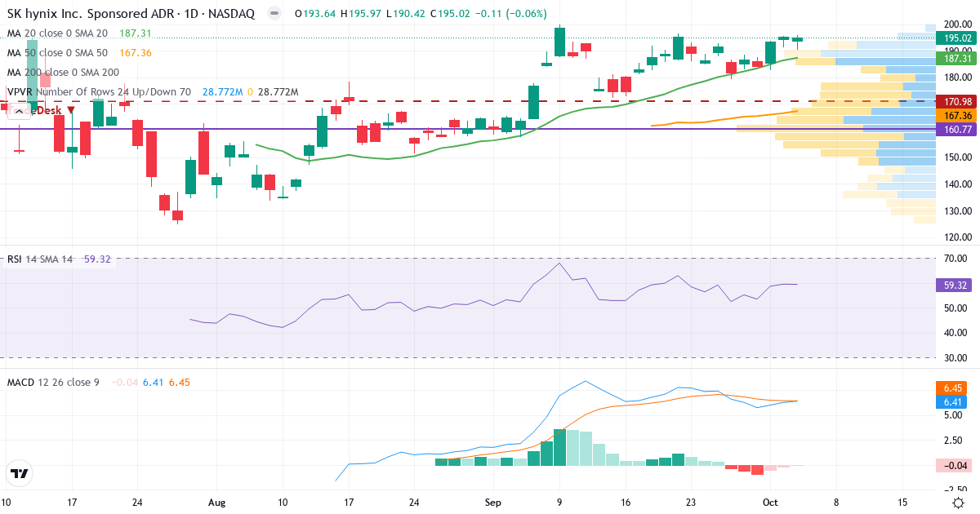Click the low price L190.42
Screen dimensions: 980x514
[408, 14]
